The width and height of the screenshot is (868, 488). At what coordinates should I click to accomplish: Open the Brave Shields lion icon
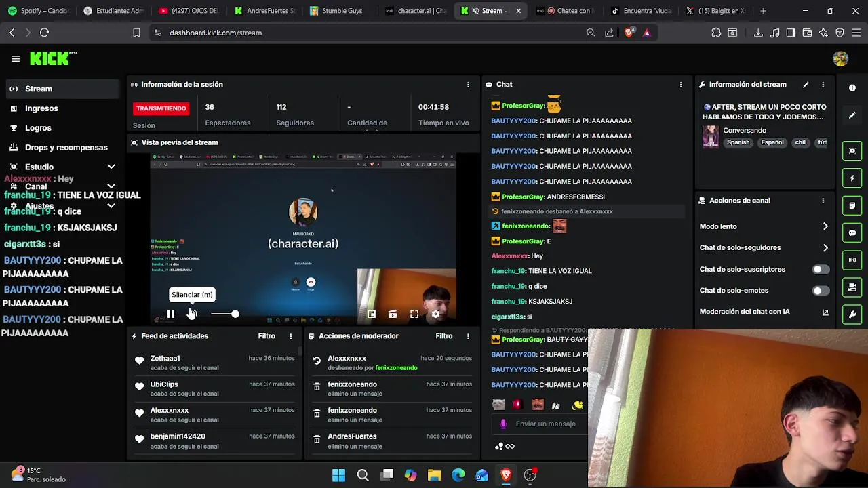click(629, 33)
